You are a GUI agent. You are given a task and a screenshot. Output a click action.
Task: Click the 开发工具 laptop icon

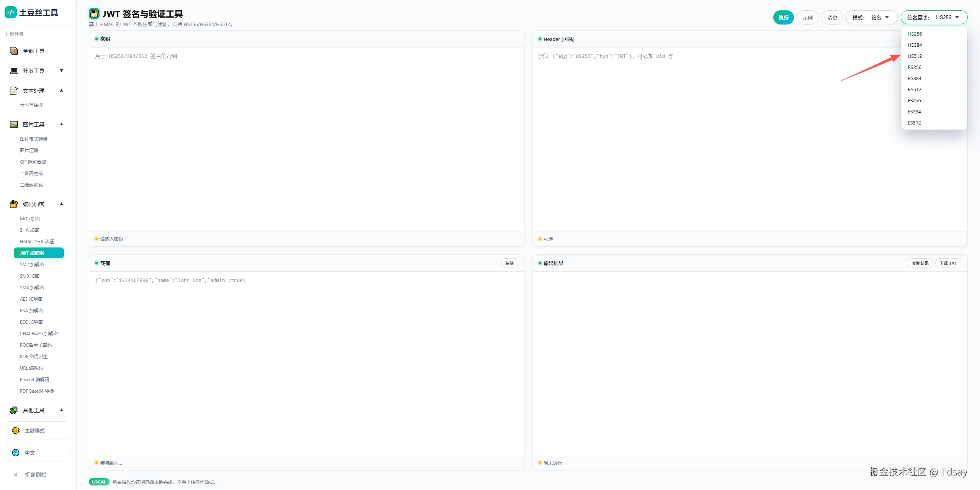[x=14, y=71]
